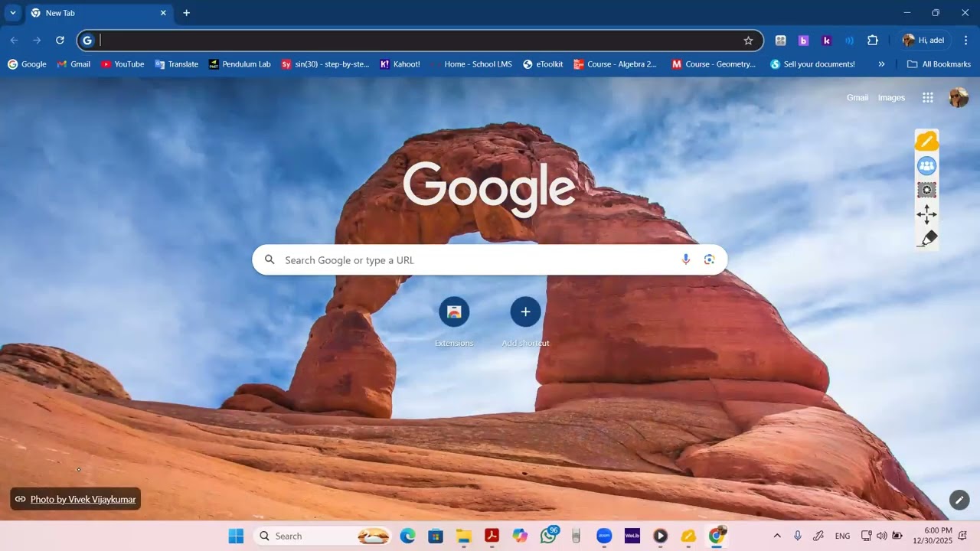The height and width of the screenshot is (551, 980).
Task: Select the yellow pen annotation tool
Action: 926,141
